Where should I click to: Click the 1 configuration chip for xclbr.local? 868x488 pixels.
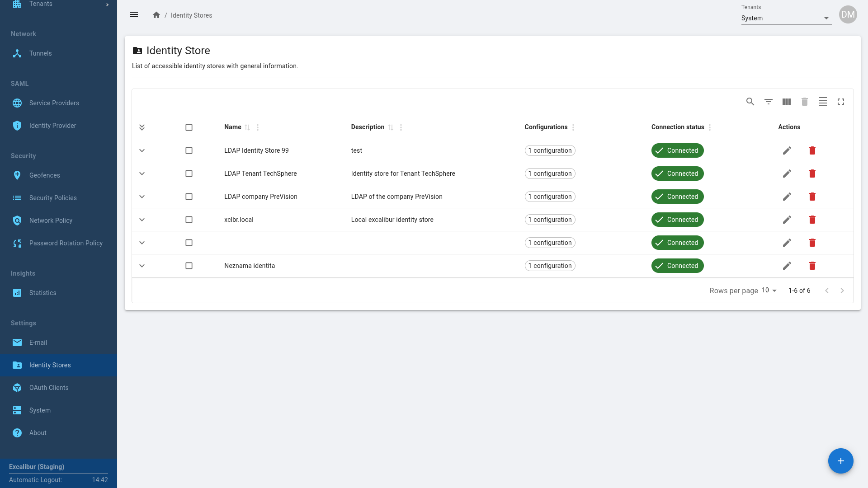[550, 220]
